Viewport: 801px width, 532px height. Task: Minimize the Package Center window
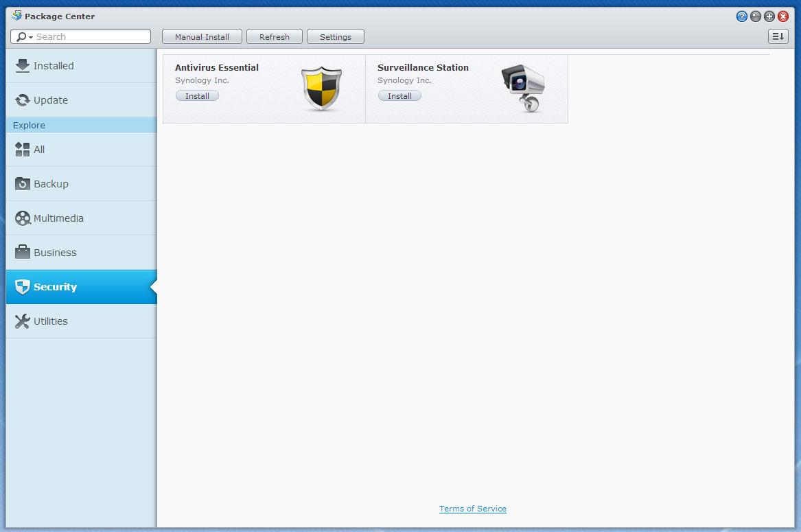[756, 16]
